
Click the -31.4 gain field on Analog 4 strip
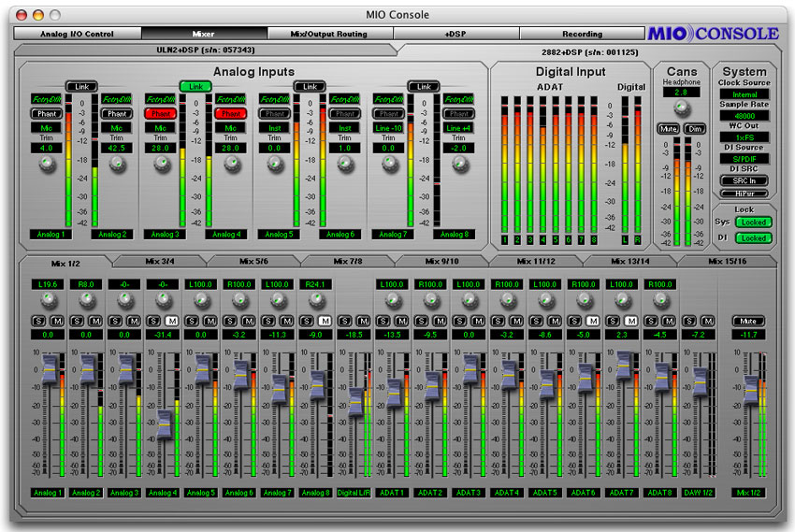pyautogui.click(x=163, y=335)
